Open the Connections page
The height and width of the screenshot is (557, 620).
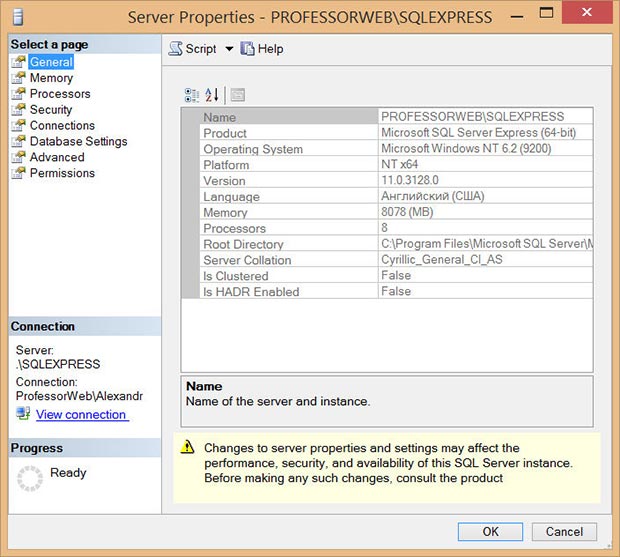click(x=62, y=125)
